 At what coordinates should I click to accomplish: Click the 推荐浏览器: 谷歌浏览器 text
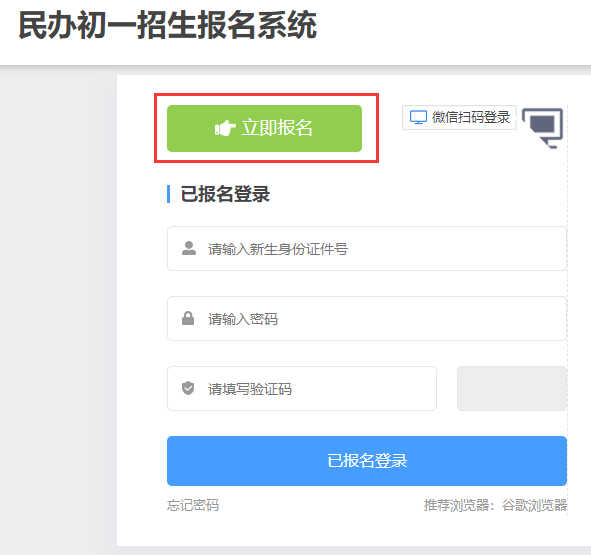point(495,505)
